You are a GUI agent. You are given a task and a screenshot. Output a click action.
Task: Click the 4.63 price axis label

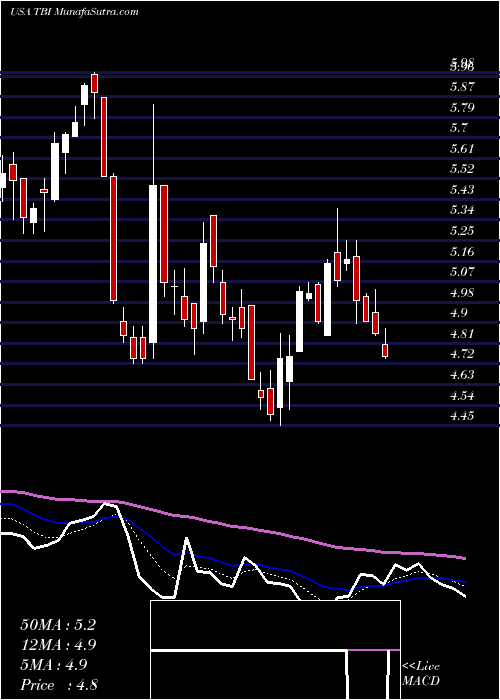[x=462, y=375]
